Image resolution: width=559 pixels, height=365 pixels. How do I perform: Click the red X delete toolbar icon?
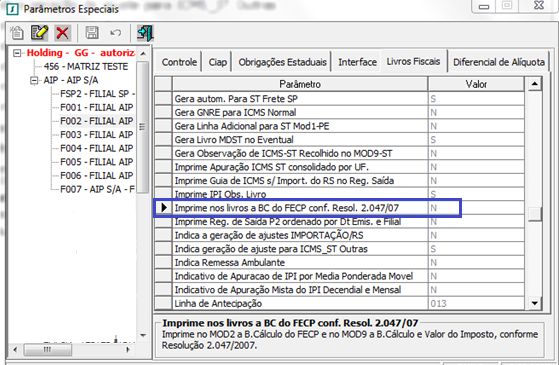coord(62,33)
